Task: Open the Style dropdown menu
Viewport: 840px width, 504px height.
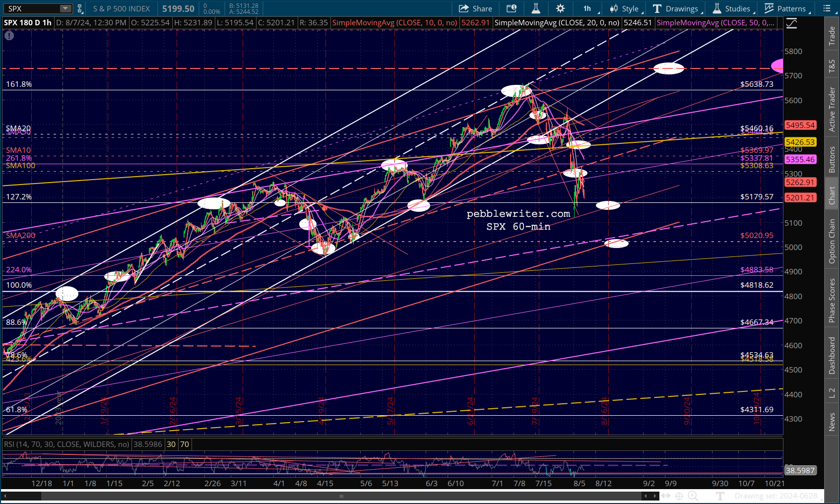Action: (x=626, y=8)
